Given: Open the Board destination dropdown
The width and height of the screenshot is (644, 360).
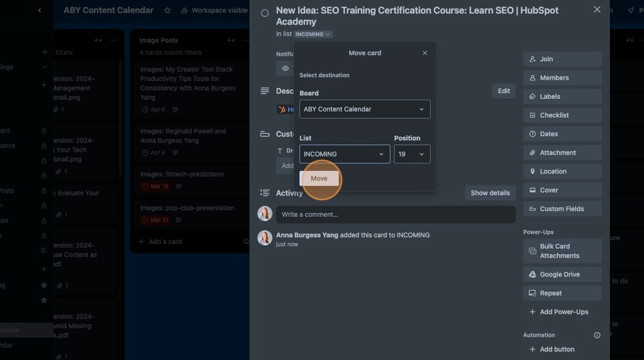Looking at the screenshot, I should point(365,109).
